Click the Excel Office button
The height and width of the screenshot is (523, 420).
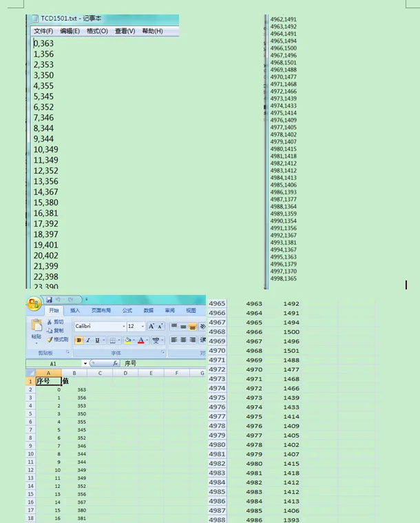(34, 305)
